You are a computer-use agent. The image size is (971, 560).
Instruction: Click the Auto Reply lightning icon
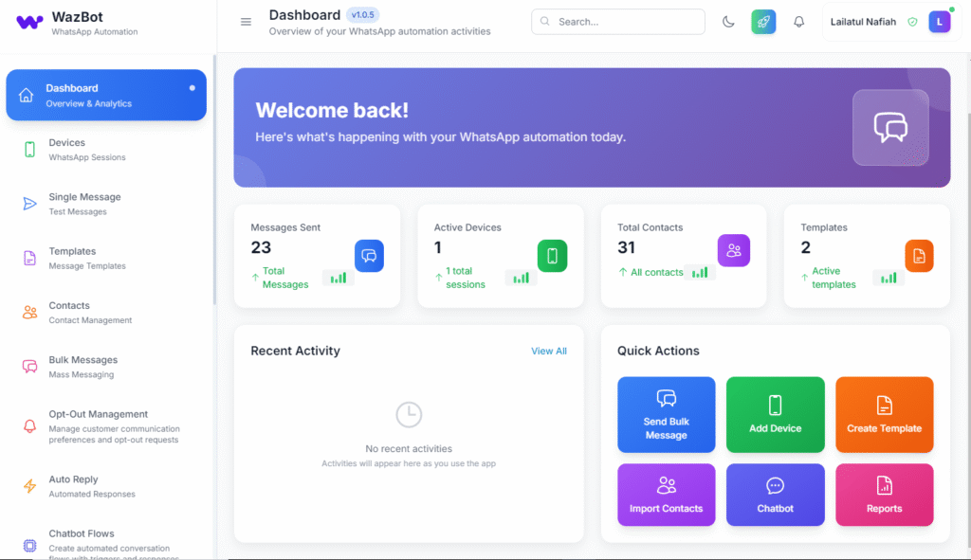pos(29,486)
